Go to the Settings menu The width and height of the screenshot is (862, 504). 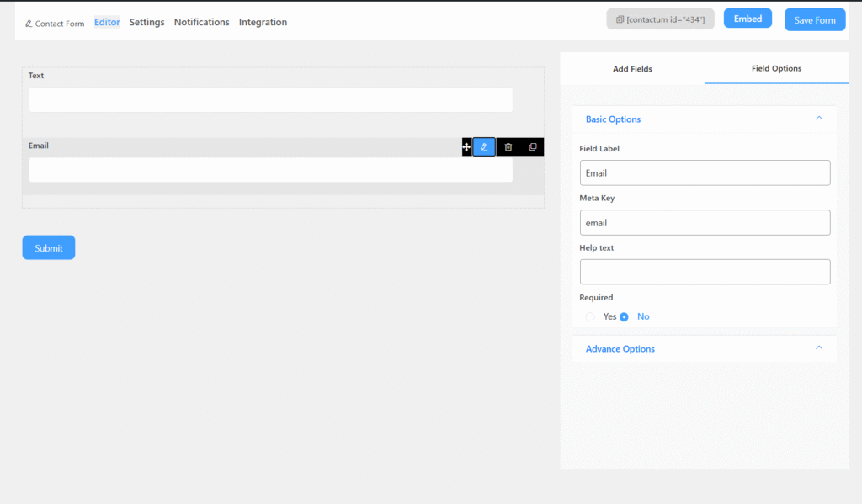coord(146,23)
